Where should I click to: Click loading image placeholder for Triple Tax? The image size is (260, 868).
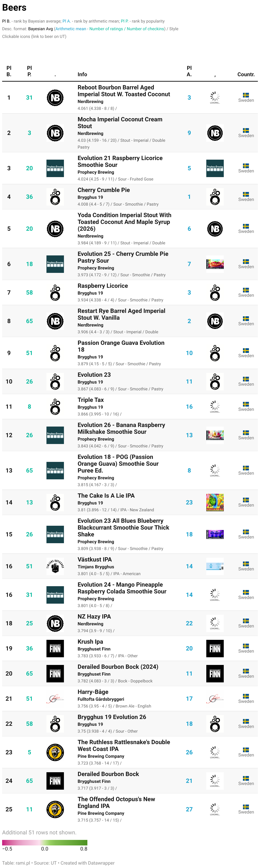(x=215, y=407)
